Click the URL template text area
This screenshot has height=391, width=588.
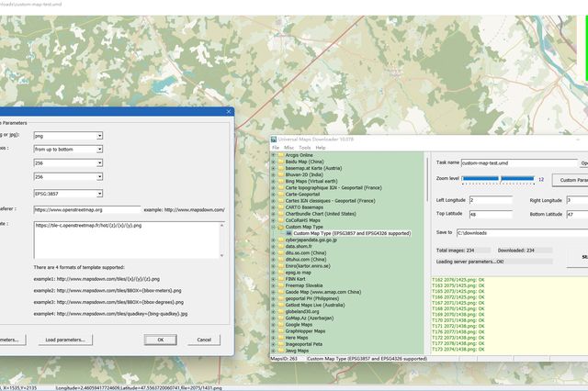pos(127,240)
